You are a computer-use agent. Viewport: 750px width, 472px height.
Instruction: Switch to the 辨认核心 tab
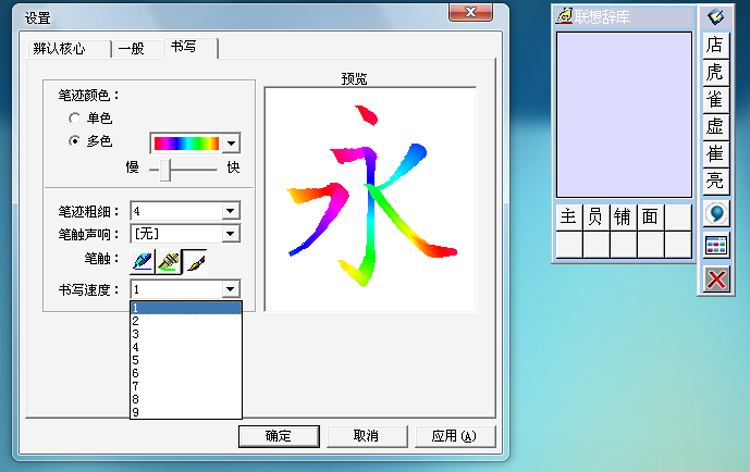coord(58,49)
